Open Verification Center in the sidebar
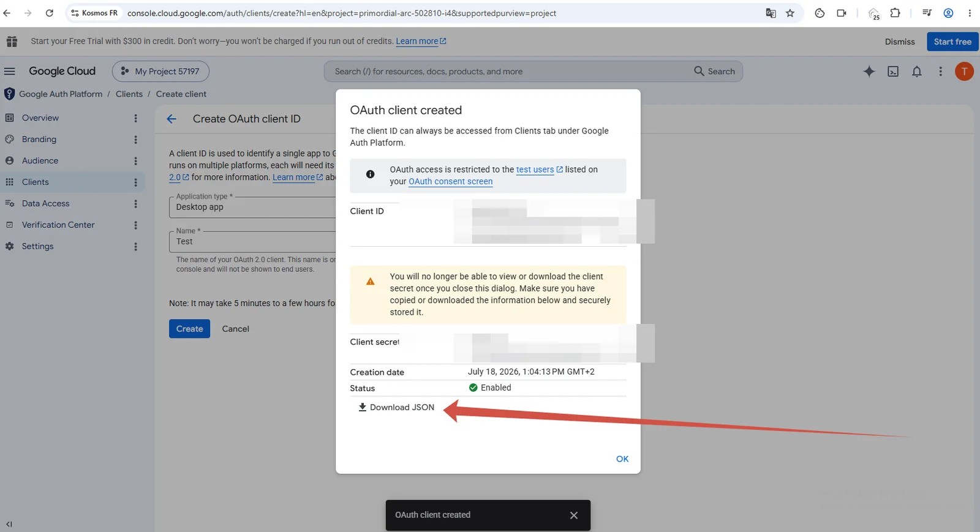This screenshot has width=980, height=532. (x=58, y=225)
